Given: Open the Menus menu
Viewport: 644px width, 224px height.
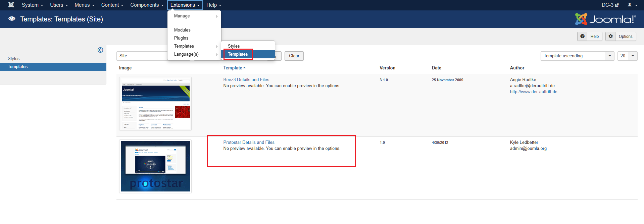Looking at the screenshot, I should click(x=85, y=5).
